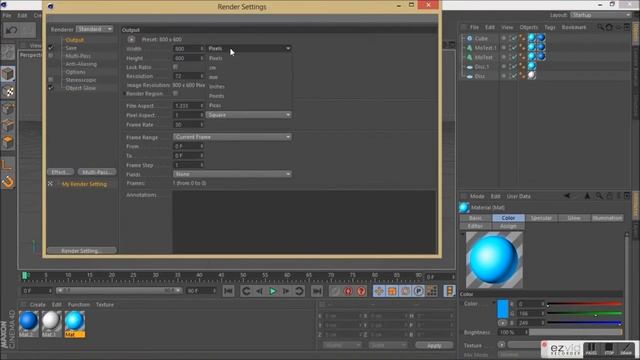The height and width of the screenshot is (360, 640).
Task: Toggle the point level animation grid icon
Action: coord(431,291)
